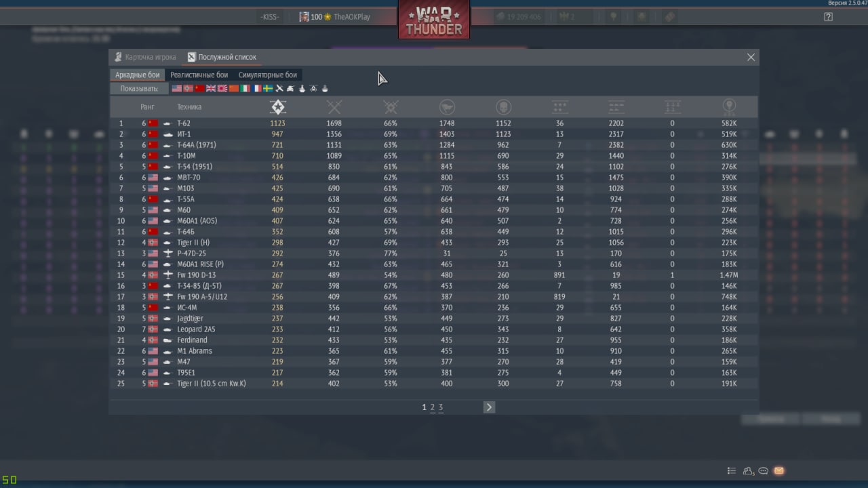
Task: Sort by naval kills column icon
Action: pyautogui.click(x=672, y=107)
